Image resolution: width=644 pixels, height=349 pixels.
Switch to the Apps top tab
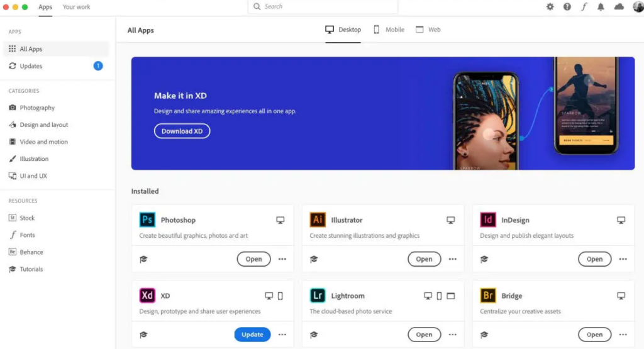tap(45, 7)
